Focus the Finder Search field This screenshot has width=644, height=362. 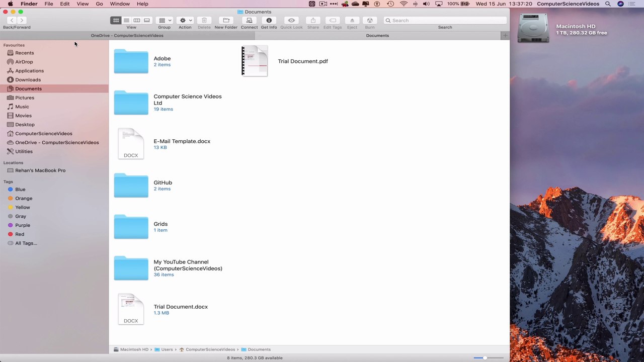[x=445, y=20]
